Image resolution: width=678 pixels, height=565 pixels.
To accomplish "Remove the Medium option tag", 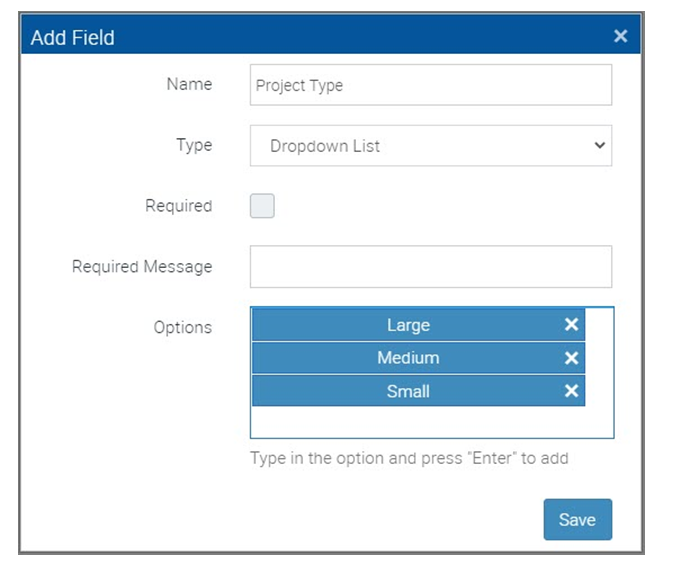I will 571,358.
